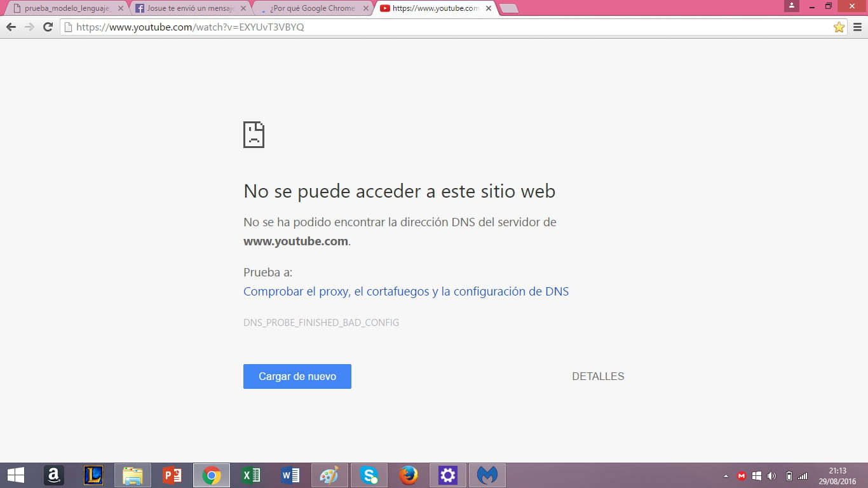868x488 pixels.
Task: Switch to ¿Por qué Google Chrome tab
Action: click(x=313, y=8)
